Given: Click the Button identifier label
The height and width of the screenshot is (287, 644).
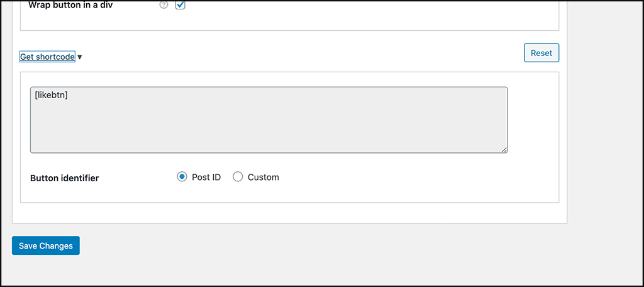Looking at the screenshot, I should pos(65,179).
